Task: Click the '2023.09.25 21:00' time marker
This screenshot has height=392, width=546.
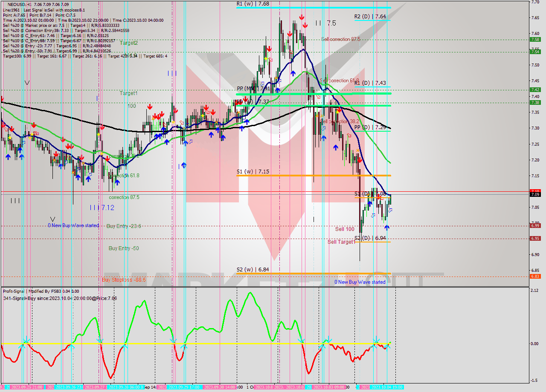Action: (x=26, y=387)
